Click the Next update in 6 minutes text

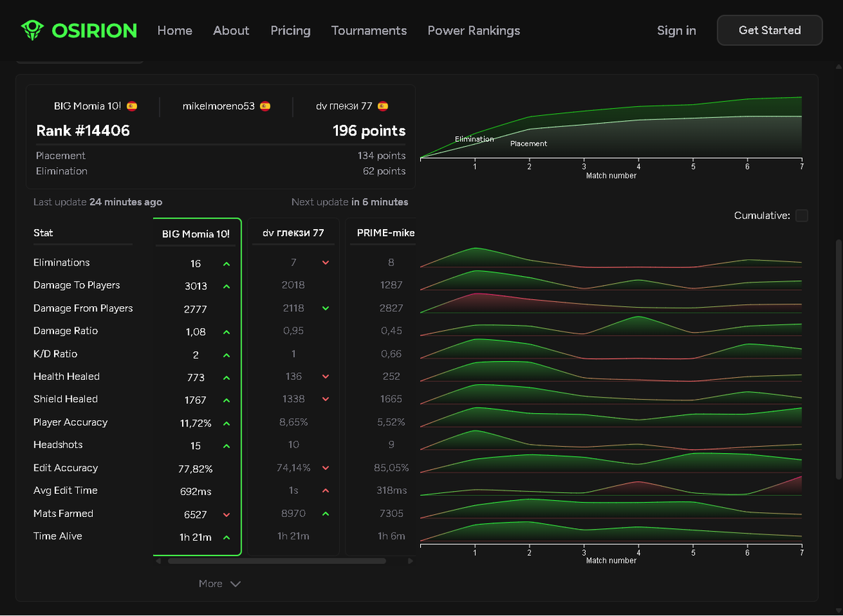point(350,202)
